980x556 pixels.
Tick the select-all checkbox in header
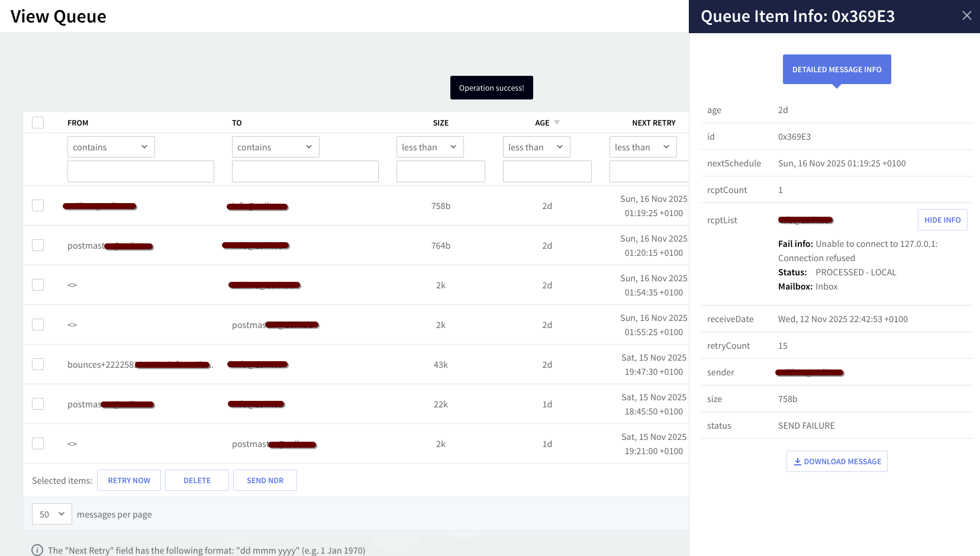click(x=38, y=123)
